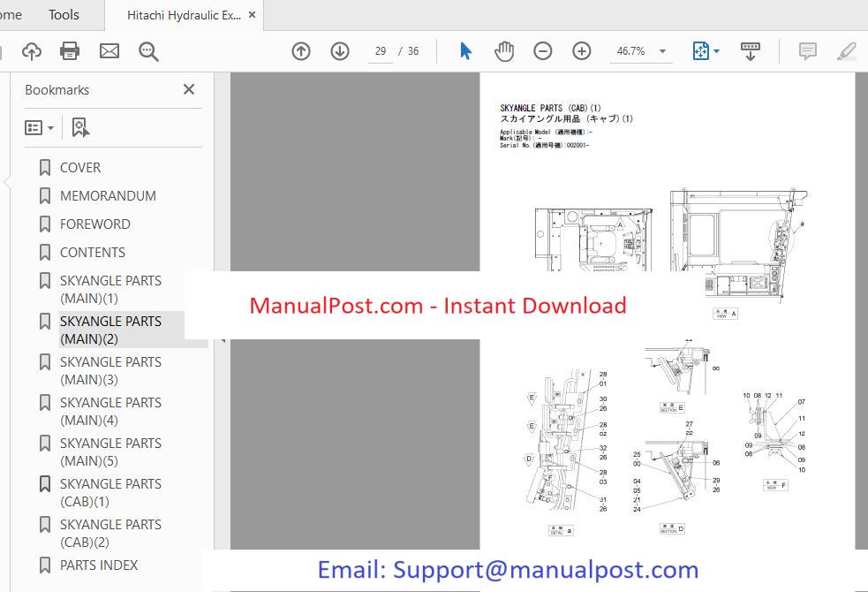The image size is (868, 592).
Task: Jump to SKYANGLE PARTS (CAB)(1) bookmark
Action: [110, 492]
